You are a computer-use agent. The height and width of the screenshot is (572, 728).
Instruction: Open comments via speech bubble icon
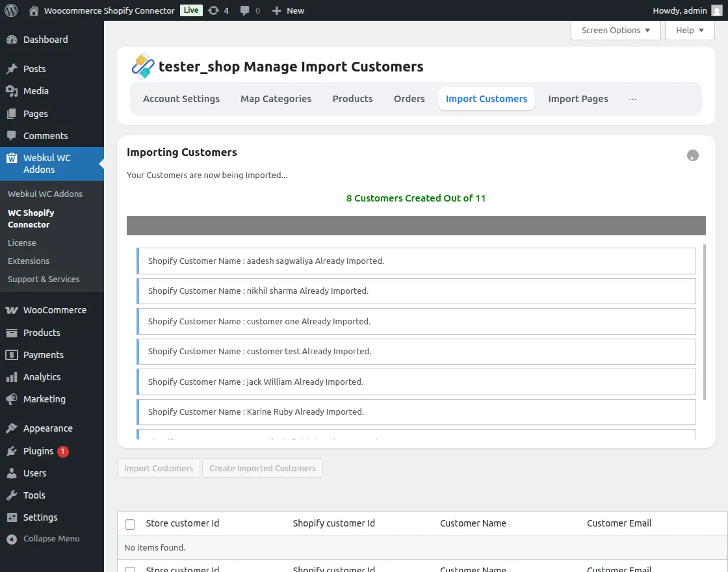click(x=246, y=10)
